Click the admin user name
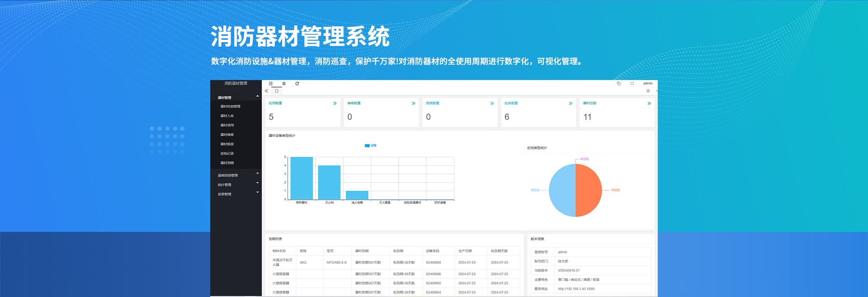Screen dimensions: 868x297 647,84
